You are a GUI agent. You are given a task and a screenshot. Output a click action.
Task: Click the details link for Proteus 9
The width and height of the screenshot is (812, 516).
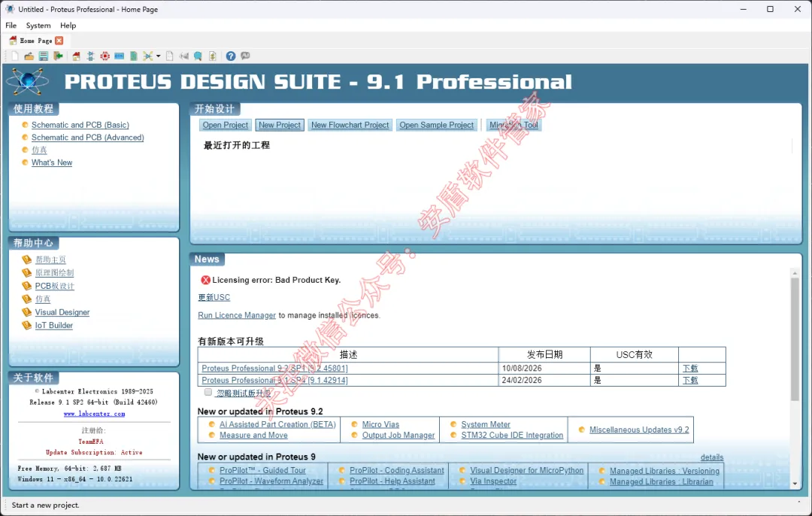point(712,457)
